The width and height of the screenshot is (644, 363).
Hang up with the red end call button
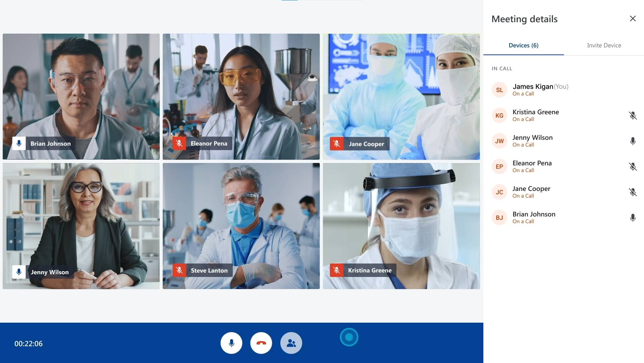(x=261, y=343)
